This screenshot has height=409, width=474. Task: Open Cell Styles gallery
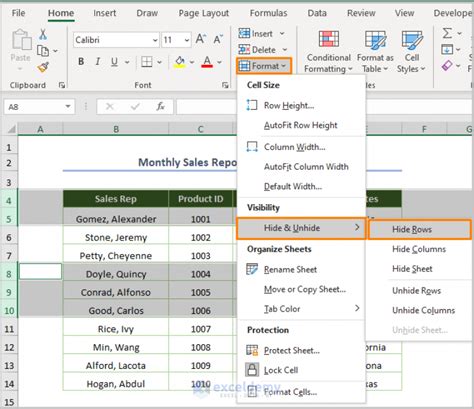tap(411, 51)
